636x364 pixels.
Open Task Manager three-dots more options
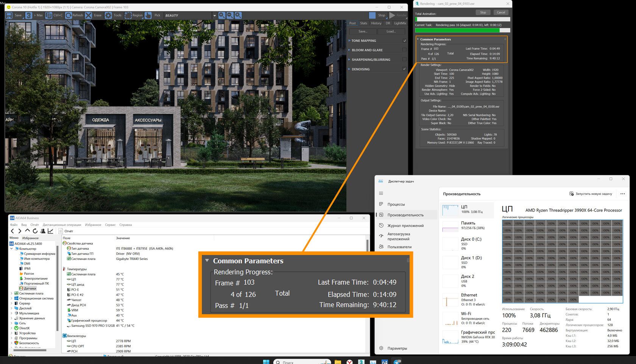pos(623,194)
